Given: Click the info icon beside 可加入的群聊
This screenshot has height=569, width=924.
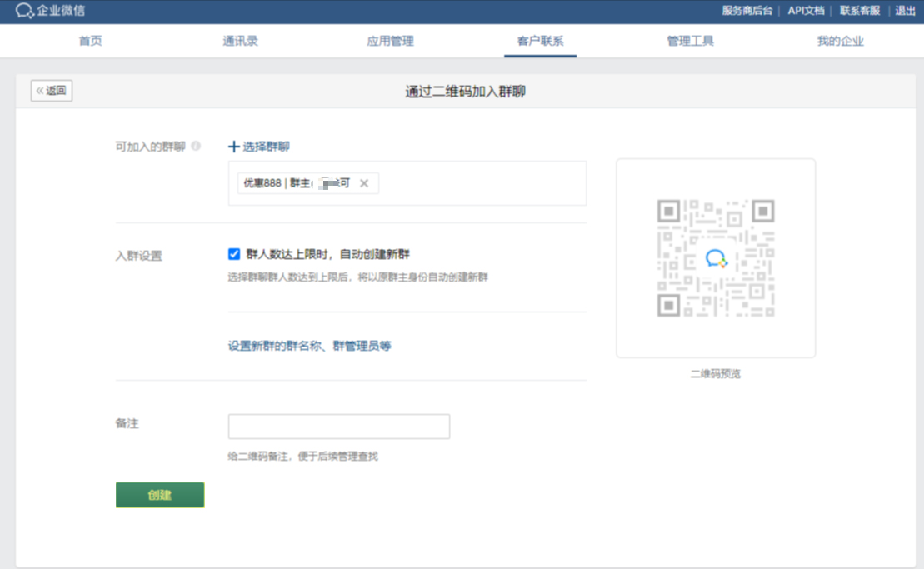Looking at the screenshot, I should click(196, 146).
